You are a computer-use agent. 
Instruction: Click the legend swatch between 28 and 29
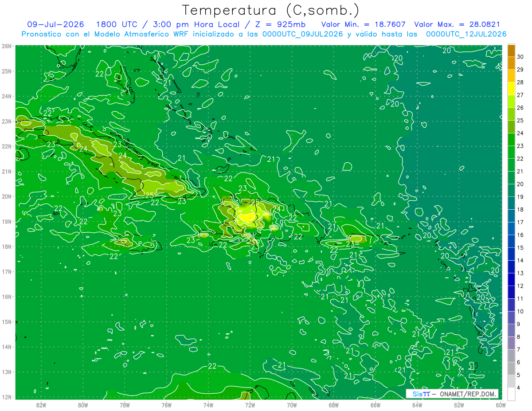pos(511,76)
